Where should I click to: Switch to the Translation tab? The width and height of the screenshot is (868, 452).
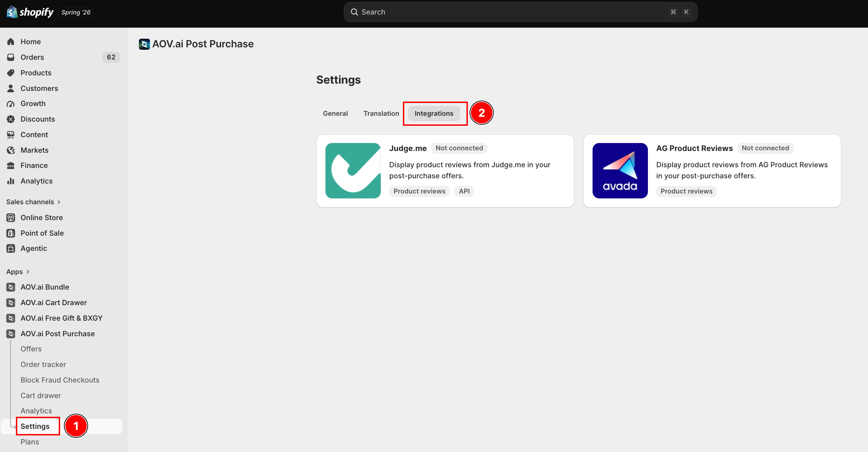pos(381,114)
